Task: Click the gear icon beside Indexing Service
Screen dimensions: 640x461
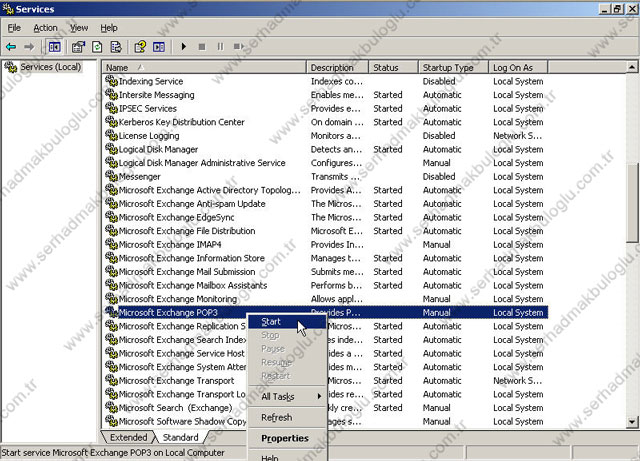Action: [111, 81]
